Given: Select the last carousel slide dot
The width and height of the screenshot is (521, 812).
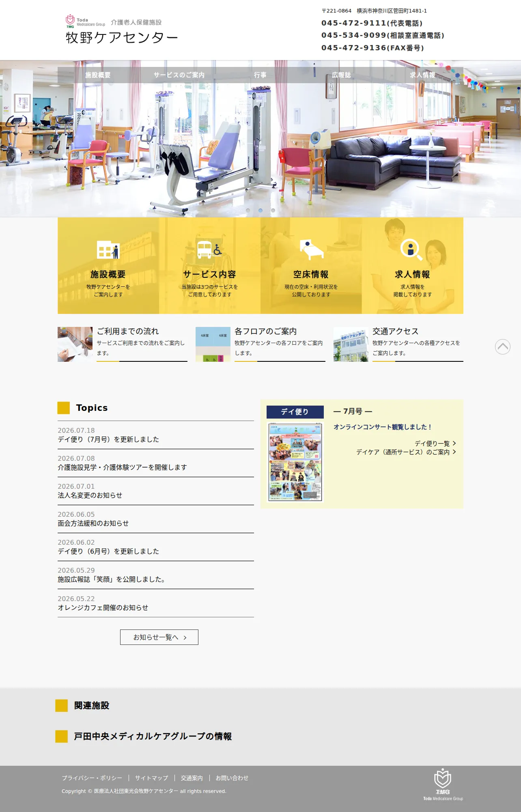Looking at the screenshot, I should tap(273, 211).
